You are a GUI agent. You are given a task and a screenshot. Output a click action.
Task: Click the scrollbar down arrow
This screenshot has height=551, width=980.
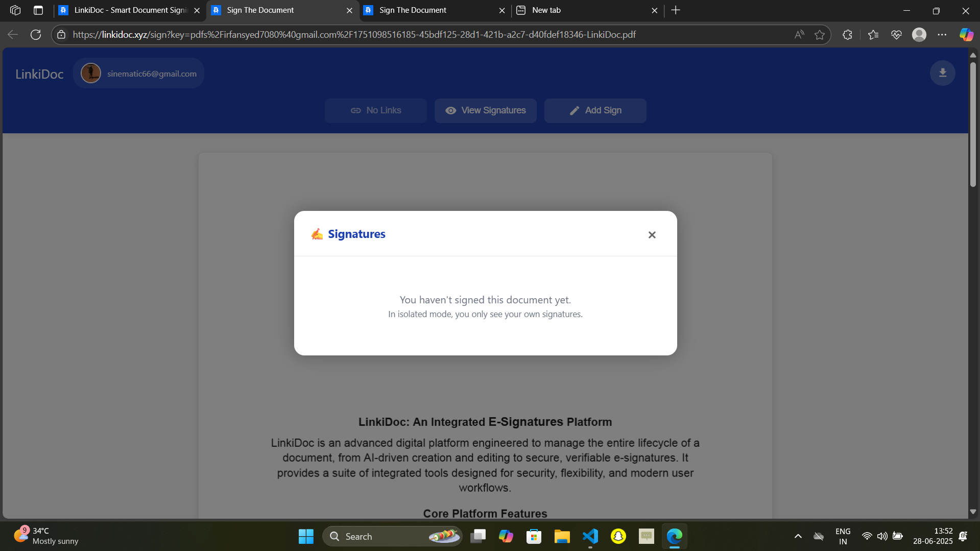(x=973, y=512)
